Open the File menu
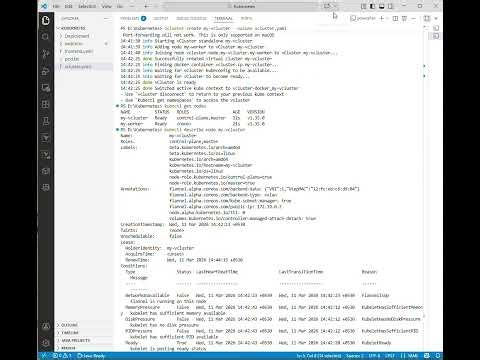The width and height of the screenshot is (480, 360). pyautogui.click(x=56, y=6)
